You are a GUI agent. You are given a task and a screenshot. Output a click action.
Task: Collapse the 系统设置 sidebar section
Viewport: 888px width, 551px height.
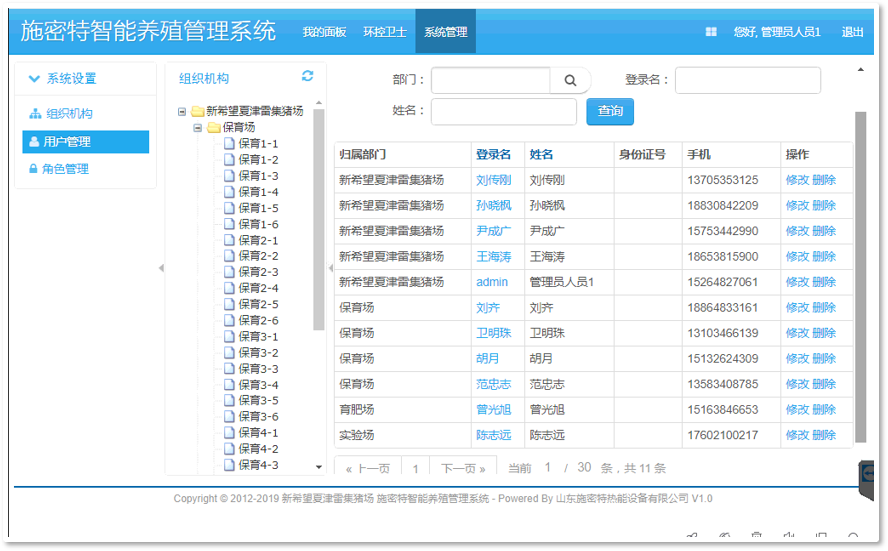(35, 78)
